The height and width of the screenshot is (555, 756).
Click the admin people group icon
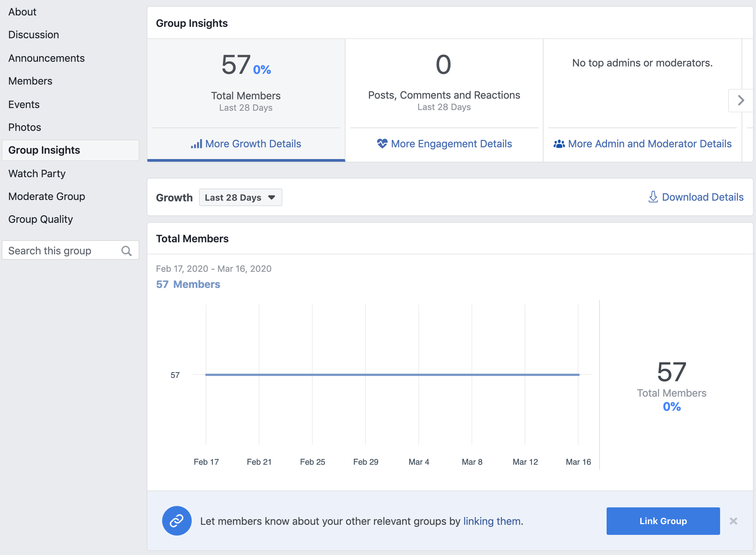[559, 144]
